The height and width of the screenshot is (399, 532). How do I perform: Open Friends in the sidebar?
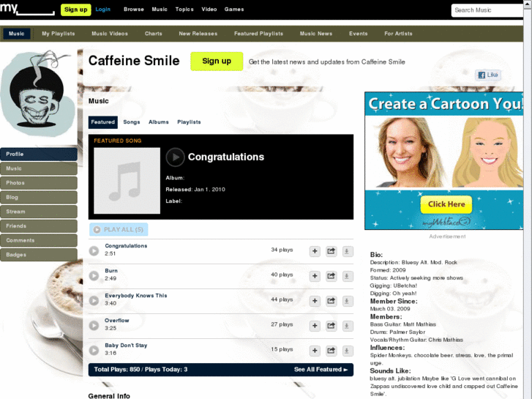click(x=39, y=225)
